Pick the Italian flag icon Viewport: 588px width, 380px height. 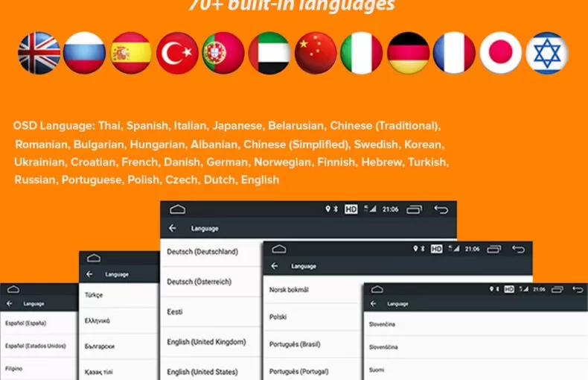tap(362, 53)
